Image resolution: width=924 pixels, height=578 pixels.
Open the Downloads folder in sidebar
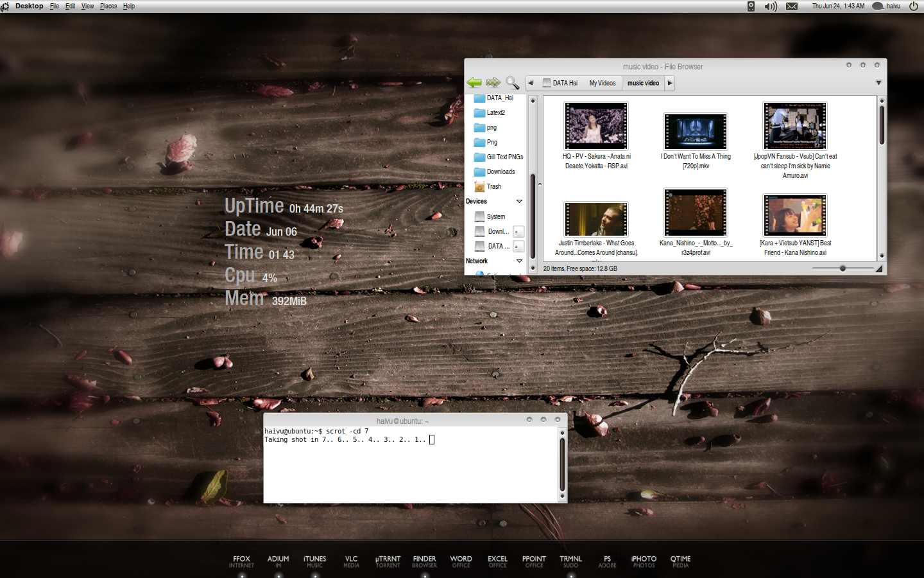click(x=494, y=171)
